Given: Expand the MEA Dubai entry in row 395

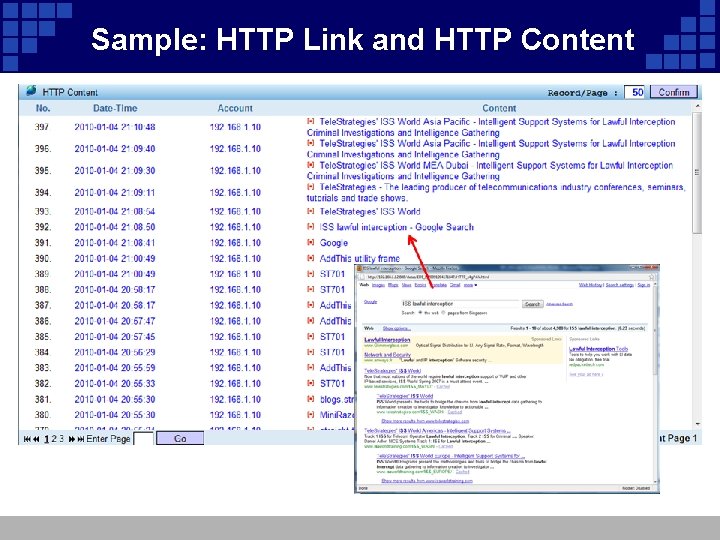Looking at the screenshot, I should 311,165.
